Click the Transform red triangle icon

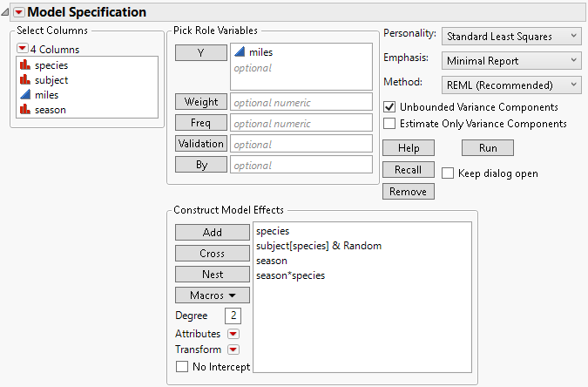point(233,350)
